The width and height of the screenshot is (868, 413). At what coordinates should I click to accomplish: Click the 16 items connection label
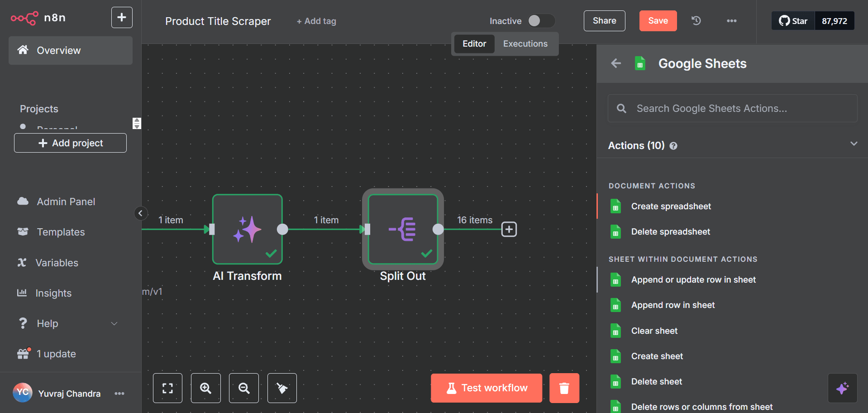click(x=475, y=220)
